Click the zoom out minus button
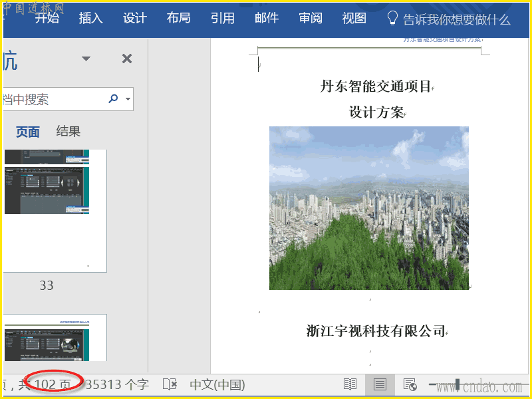Viewport: 532px width, 399px height. tap(432, 384)
